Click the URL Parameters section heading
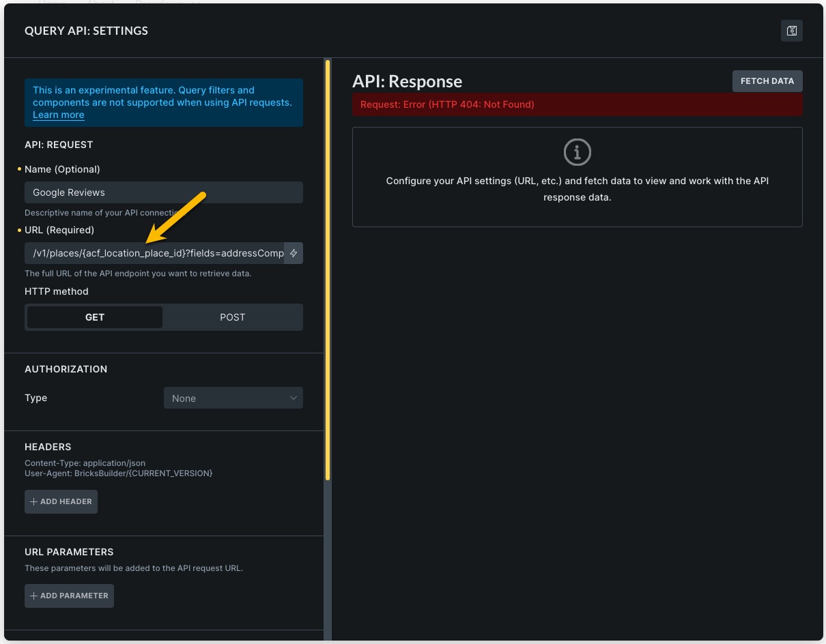826x644 pixels. pos(69,552)
